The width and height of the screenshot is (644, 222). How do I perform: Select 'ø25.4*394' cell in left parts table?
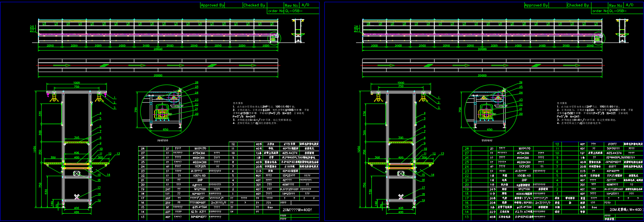tap(199, 207)
